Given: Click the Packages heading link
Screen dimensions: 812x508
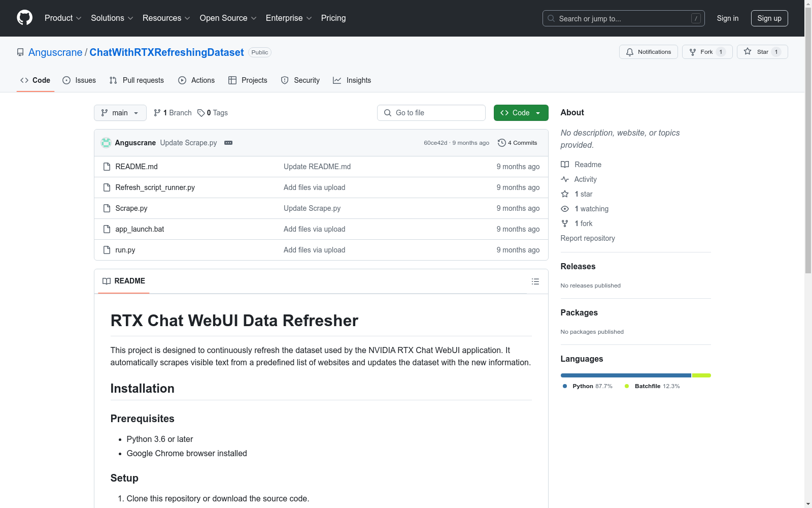Looking at the screenshot, I should coord(579,312).
